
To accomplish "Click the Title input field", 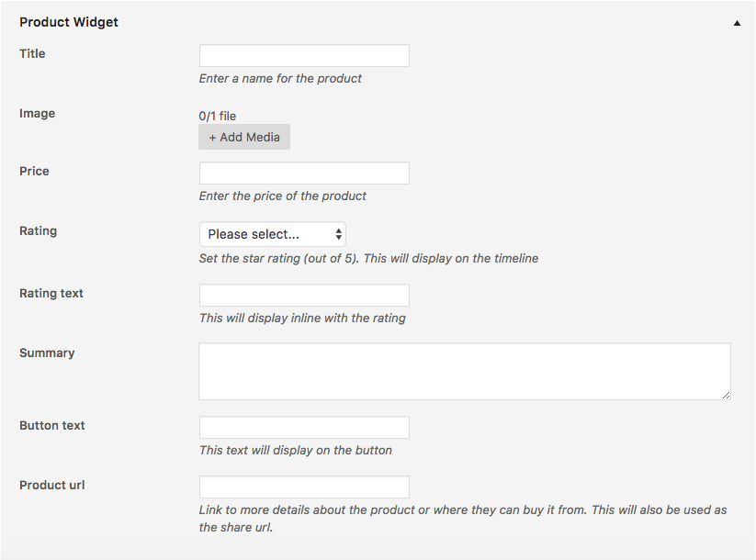I will click(x=304, y=55).
